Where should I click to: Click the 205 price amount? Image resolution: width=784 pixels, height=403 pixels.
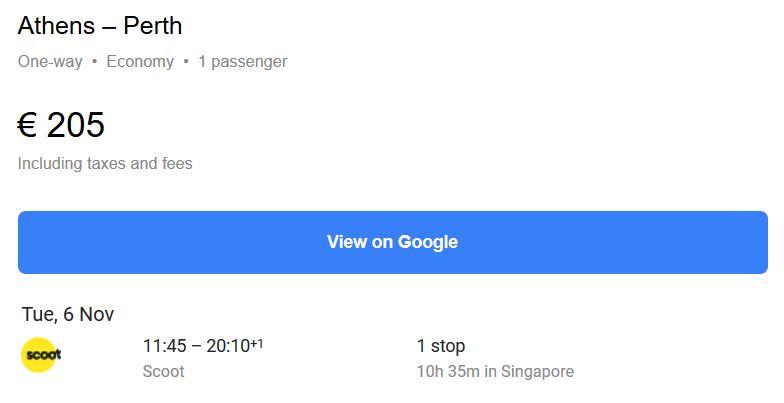tap(76, 126)
